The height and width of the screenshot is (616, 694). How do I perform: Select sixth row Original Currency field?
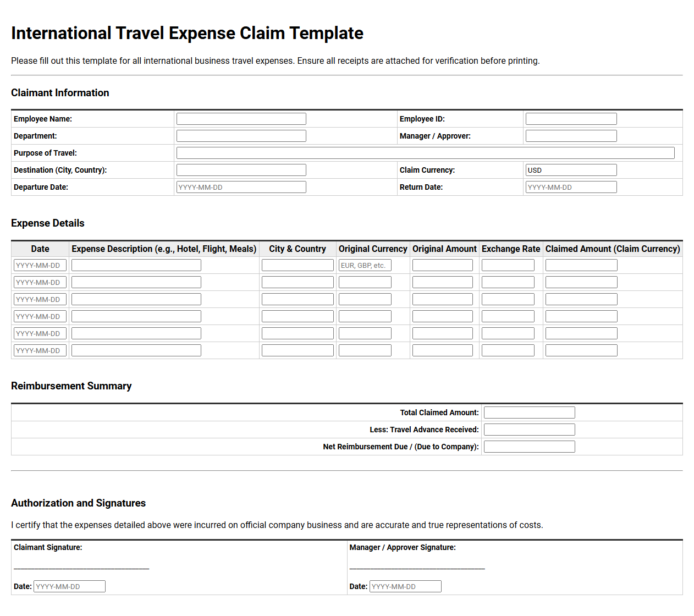(x=365, y=350)
